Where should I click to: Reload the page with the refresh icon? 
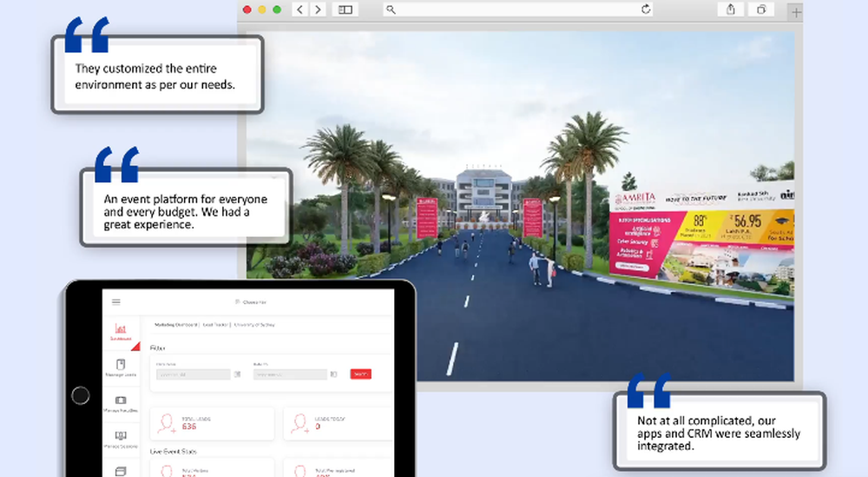tap(646, 10)
